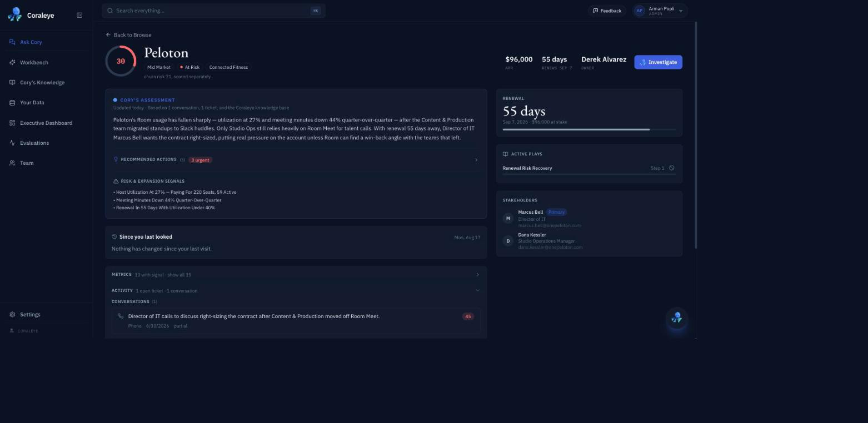Collapse the Activity section
868x423 pixels.
click(296, 291)
